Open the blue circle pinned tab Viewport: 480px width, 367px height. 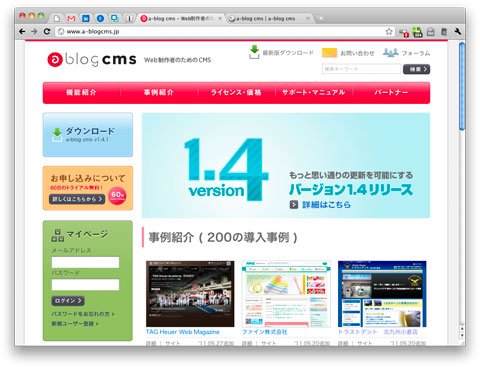(x=100, y=18)
